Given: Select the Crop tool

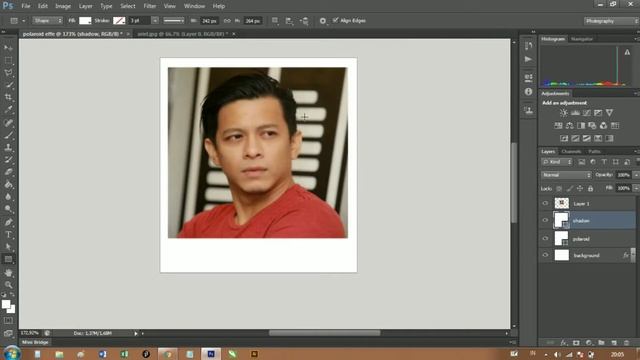Looking at the screenshot, I should coord(8,97).
